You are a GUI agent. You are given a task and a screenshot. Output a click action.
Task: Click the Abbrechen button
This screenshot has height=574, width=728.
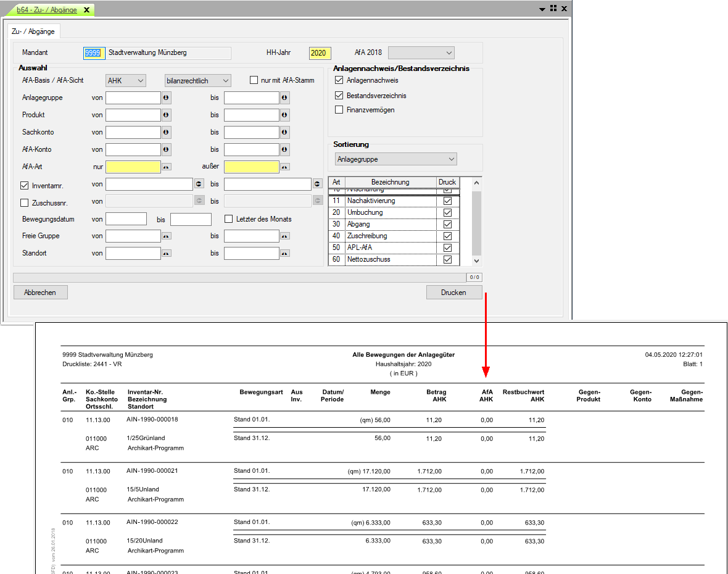pyautogui.click(x=40, y=293)
